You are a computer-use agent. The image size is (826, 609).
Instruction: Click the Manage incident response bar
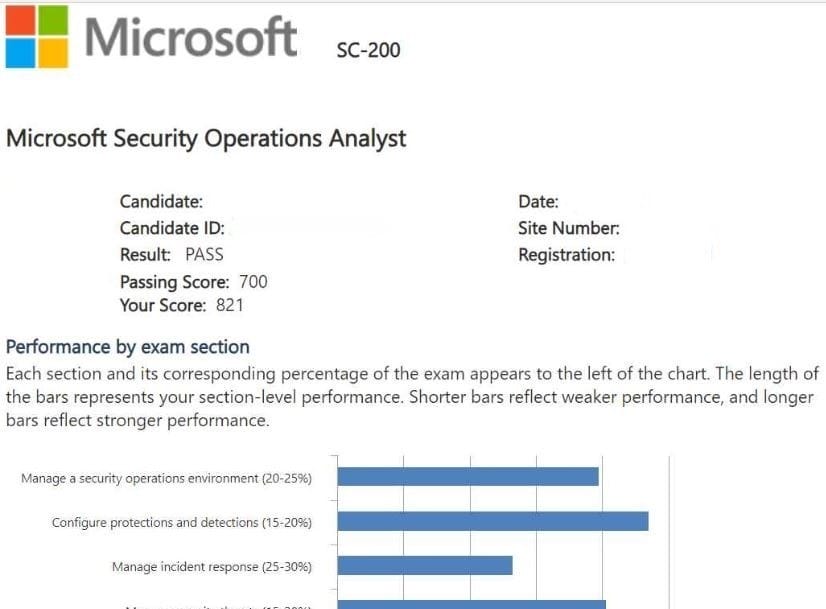coord(425,566)
